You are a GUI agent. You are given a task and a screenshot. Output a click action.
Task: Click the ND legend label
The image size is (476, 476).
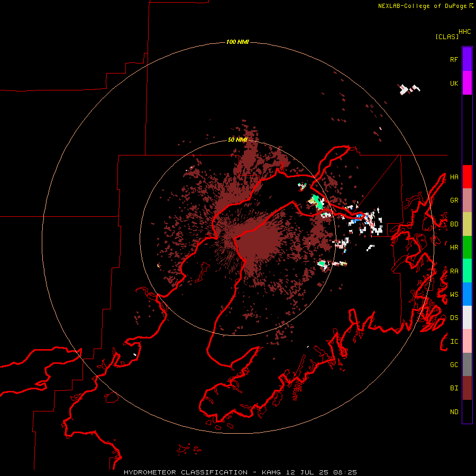[454, 412]
